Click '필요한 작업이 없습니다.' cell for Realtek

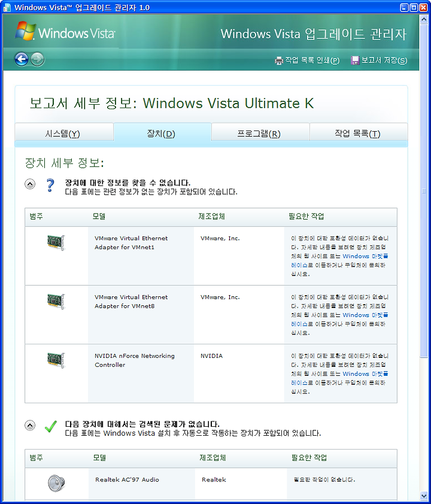coord(324,479)
